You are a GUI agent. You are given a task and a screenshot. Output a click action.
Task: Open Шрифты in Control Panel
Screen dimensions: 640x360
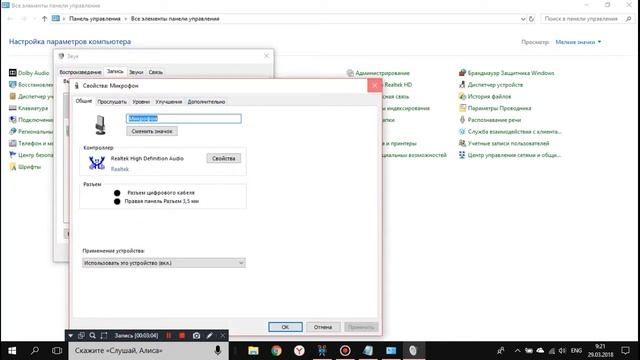click(25, 167)
